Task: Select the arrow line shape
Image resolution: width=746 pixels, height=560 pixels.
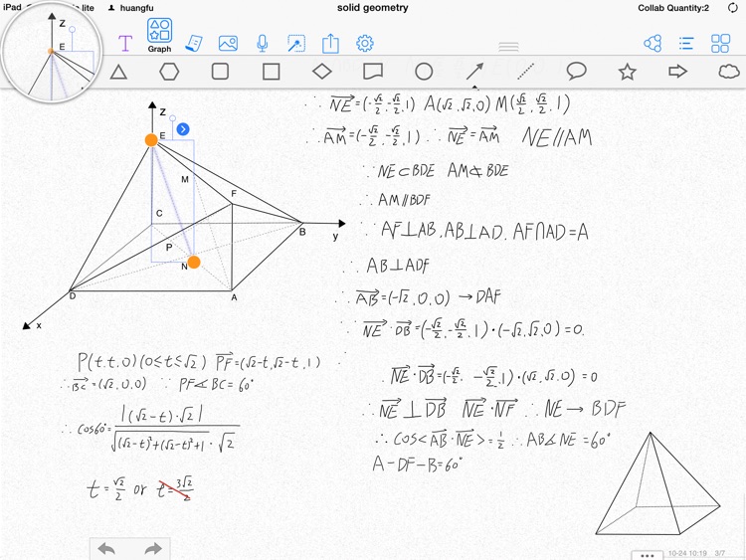Action: click(474, 72)
